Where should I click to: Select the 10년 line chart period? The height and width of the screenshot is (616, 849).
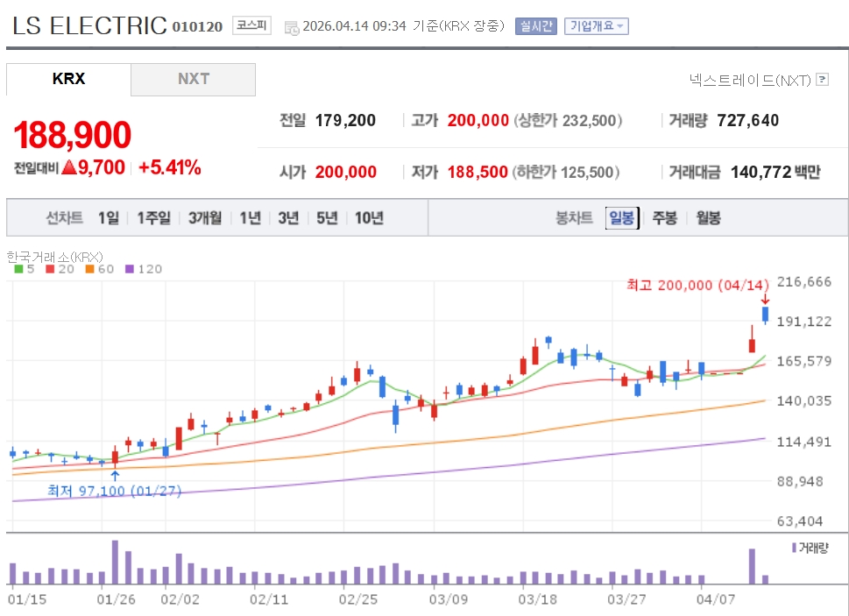[369, 217]
